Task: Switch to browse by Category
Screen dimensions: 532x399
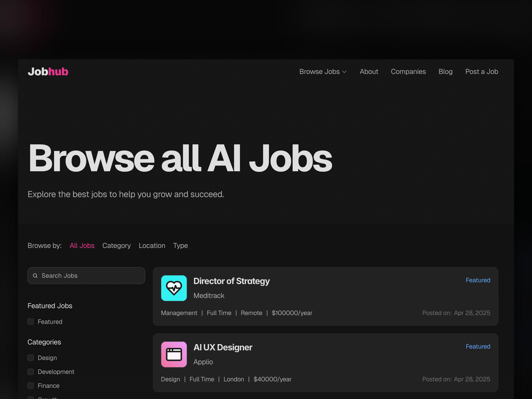Action: [116, 246]
